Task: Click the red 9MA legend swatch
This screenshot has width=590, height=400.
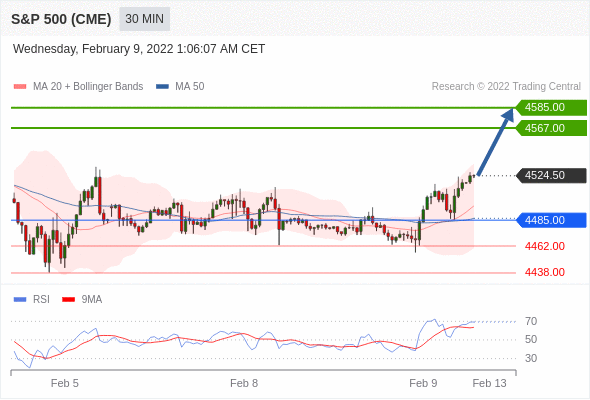Action: (68, 300)
